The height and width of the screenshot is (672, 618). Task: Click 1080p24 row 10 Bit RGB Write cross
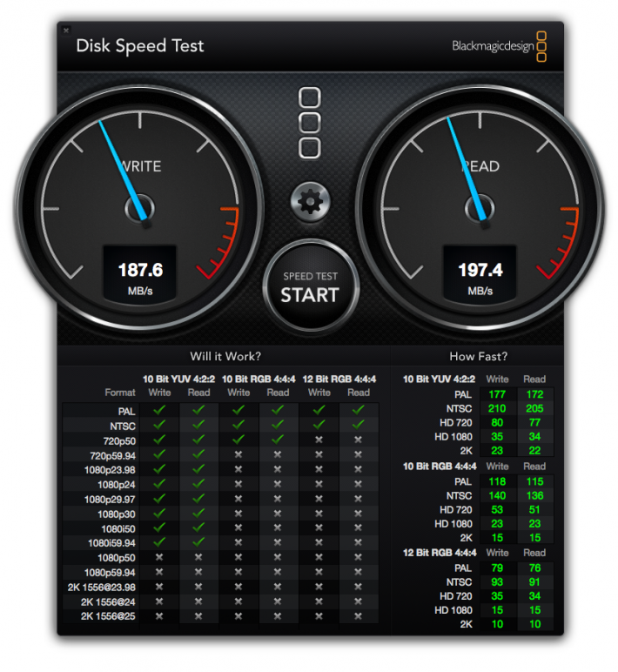238,484
